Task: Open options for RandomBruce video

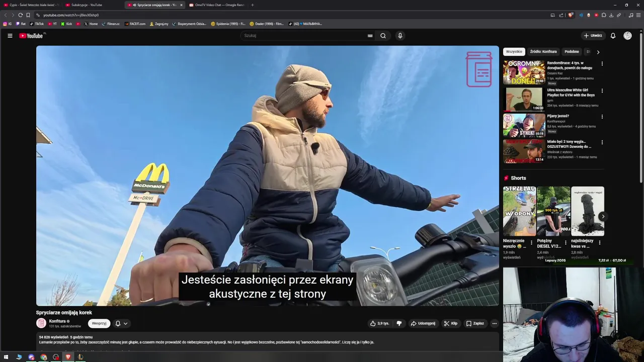Action: pos(602,64)
